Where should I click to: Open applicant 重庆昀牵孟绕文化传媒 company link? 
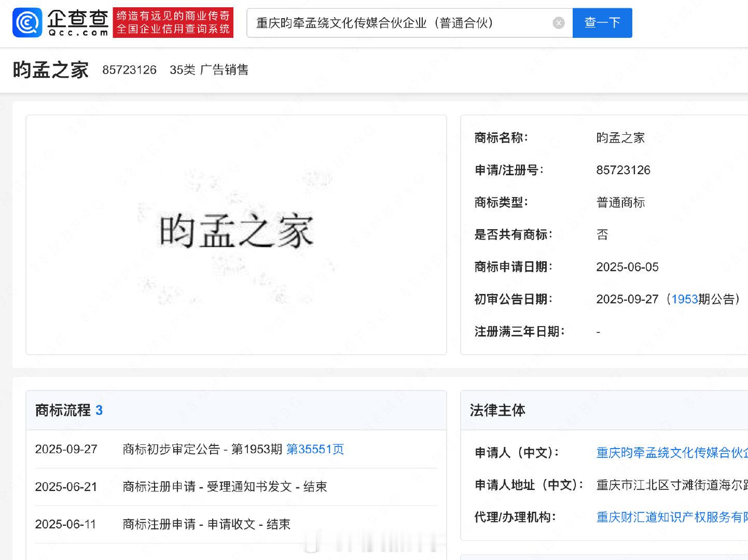click(x=672, y=453)
